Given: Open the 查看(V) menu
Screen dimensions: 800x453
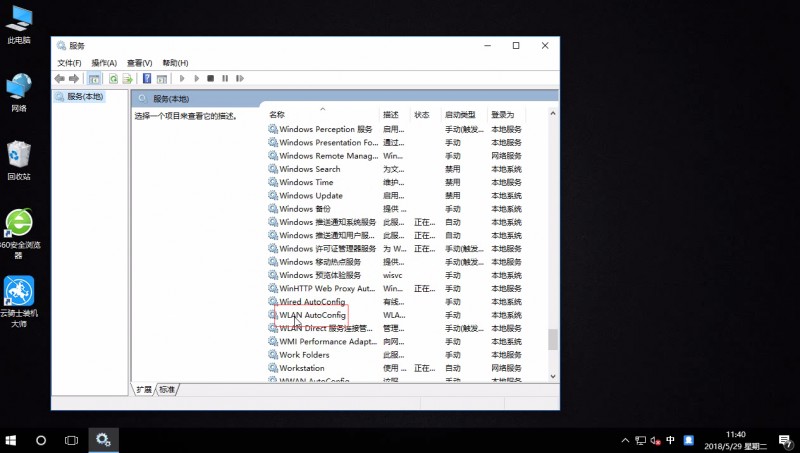Looking at the screenshot, I should click(139, 63).
